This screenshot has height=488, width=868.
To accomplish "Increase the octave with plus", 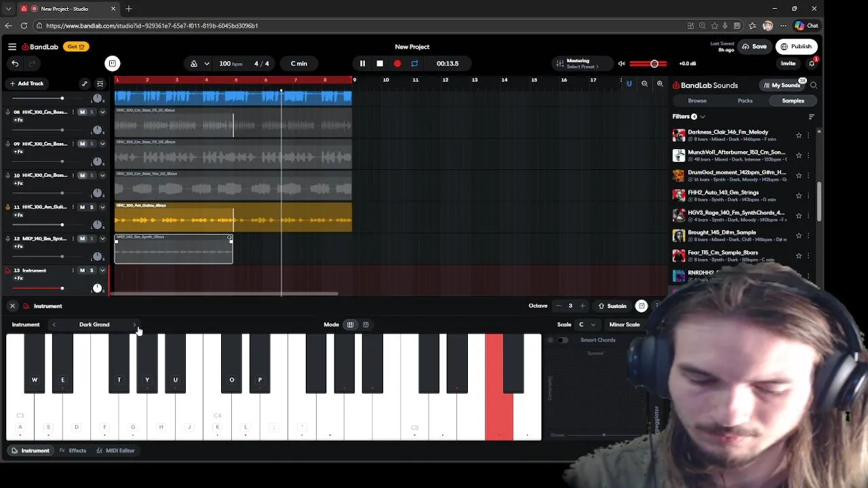I will point(582,306).
